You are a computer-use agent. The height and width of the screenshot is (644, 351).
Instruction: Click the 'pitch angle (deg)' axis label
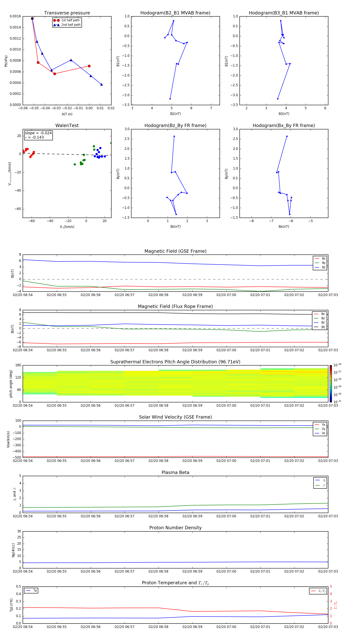(11, 384)
